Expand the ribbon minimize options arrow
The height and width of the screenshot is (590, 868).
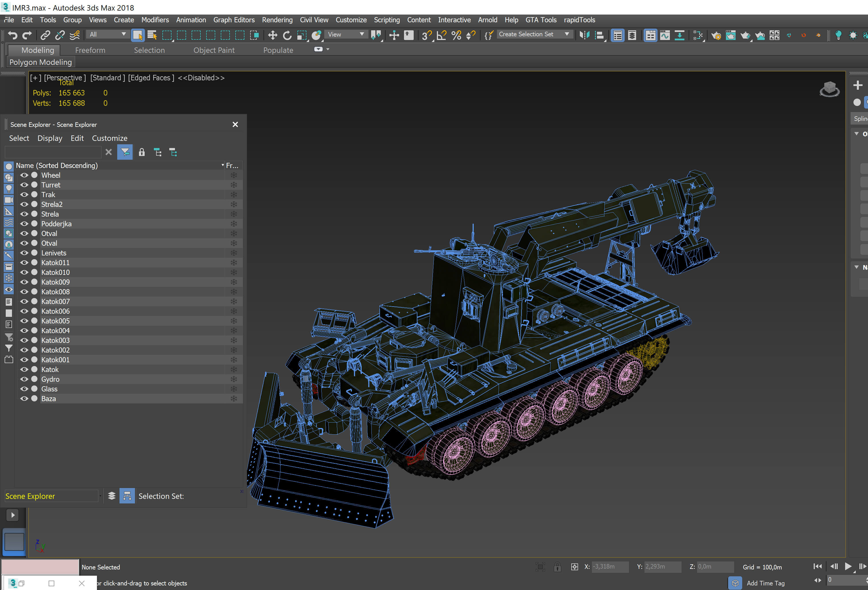point(328,49)
